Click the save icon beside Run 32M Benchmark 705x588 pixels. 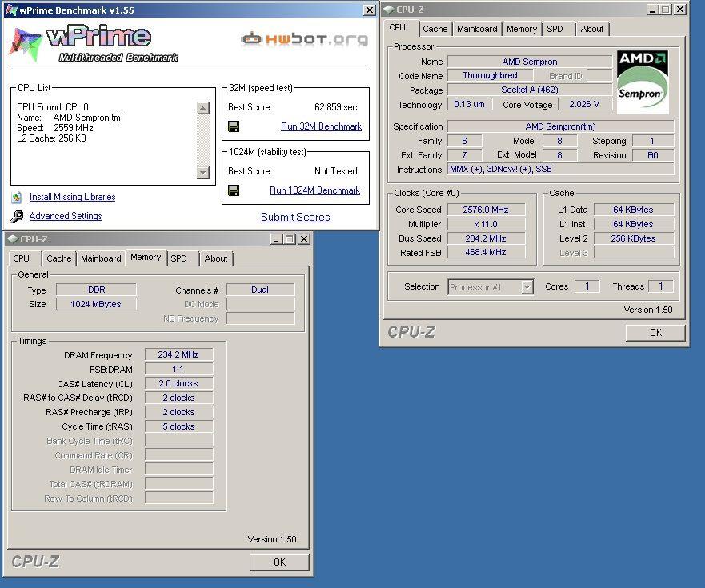pos(234,126)
